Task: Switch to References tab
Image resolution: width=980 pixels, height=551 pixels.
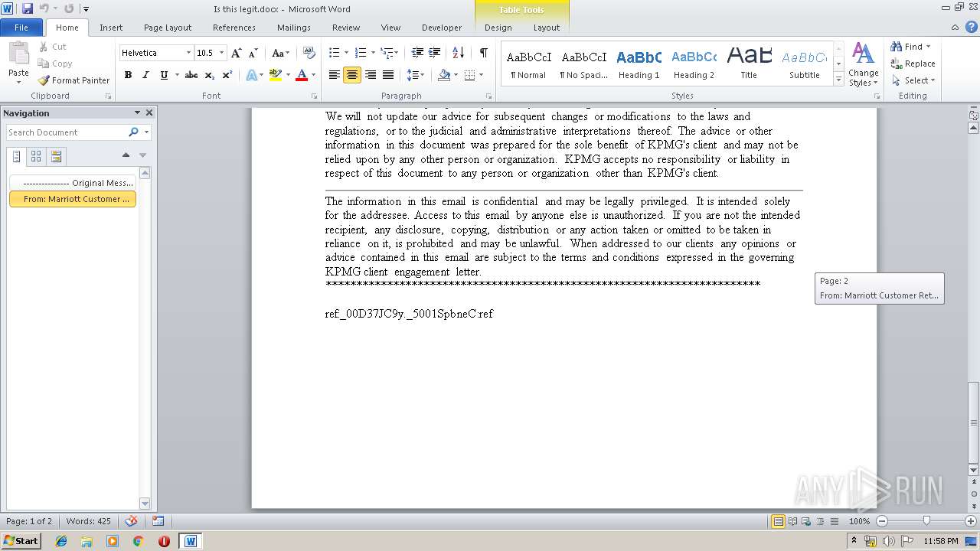Action: [x=234, y=28]
